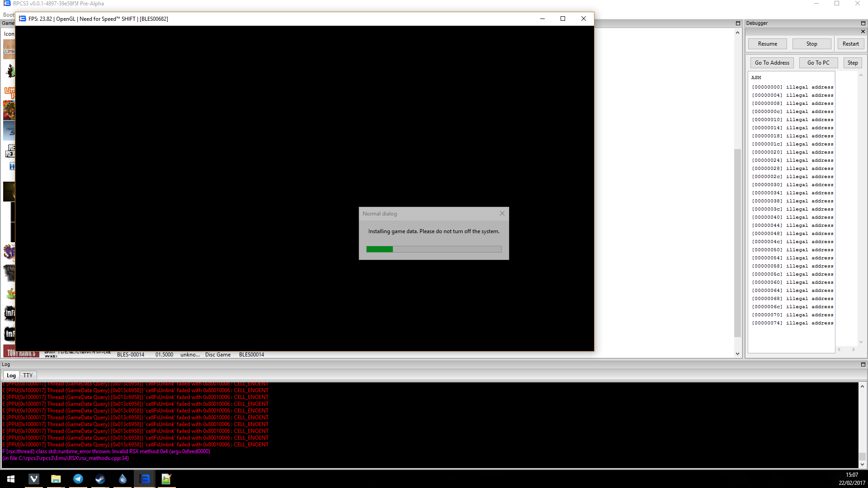Select the Log tab
Screen dimensions: 868x488
[x=11, y=375]
